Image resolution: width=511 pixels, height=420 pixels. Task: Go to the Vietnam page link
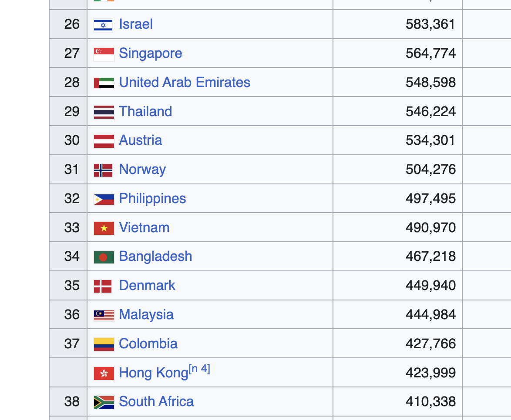[145, 227]
